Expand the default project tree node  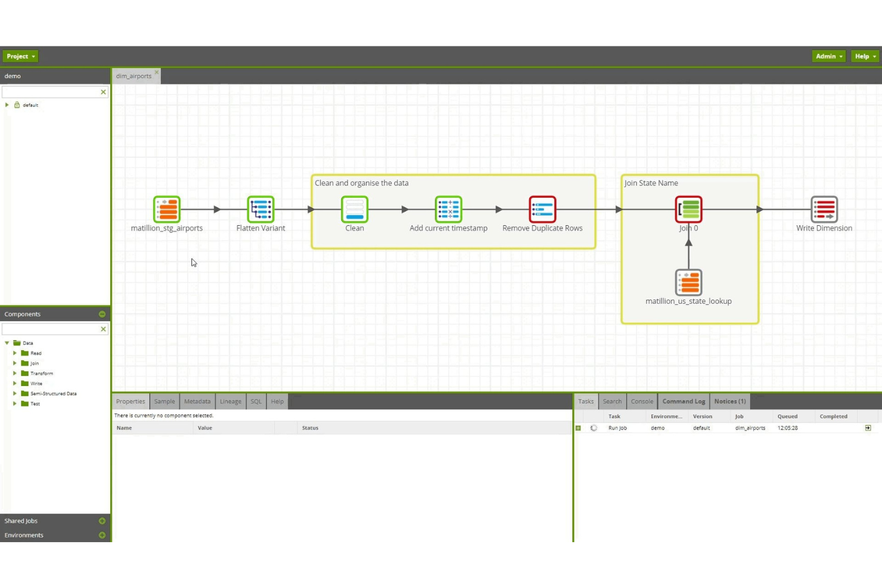tap(7, 105)
